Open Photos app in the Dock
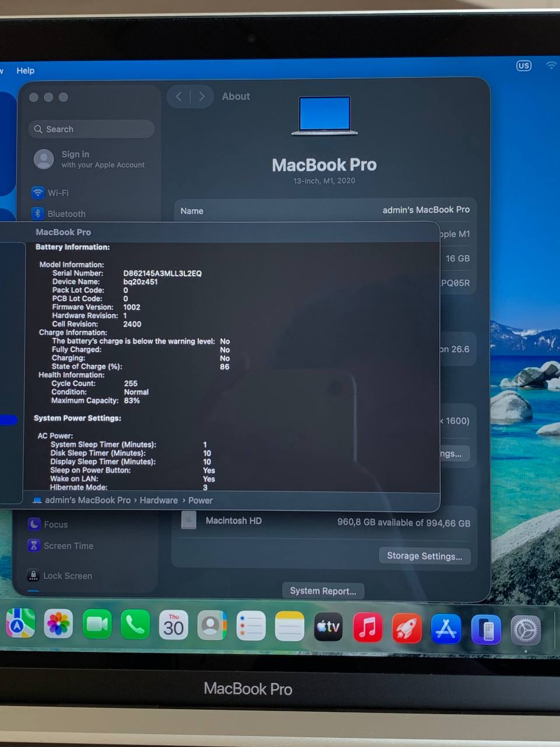Screen dimensions: 560x747 coord(58,624)
